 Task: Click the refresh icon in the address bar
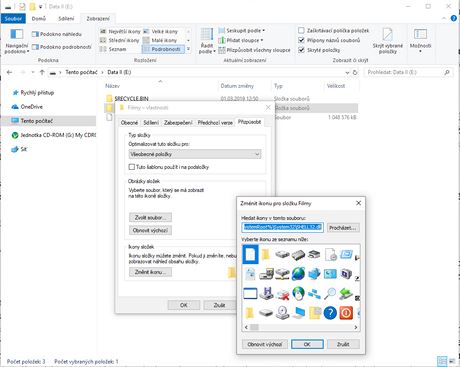(355, 72)
